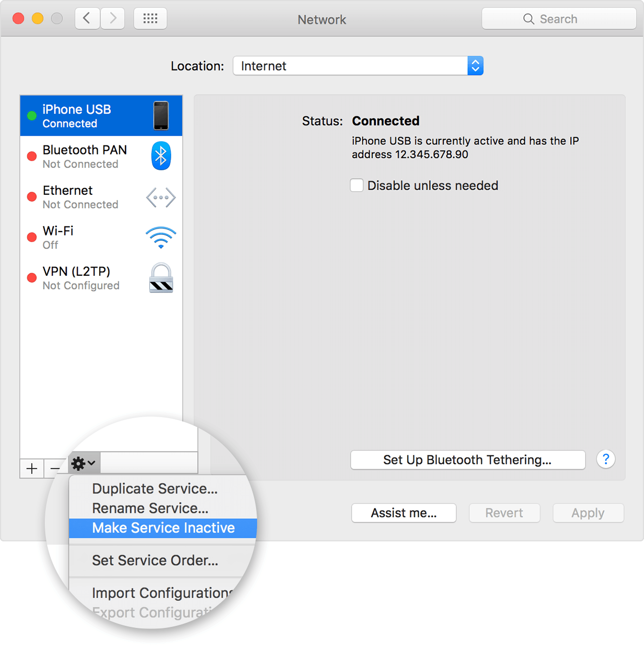Choose Rename Service from menu
The image size is (644, 646).
150,508
